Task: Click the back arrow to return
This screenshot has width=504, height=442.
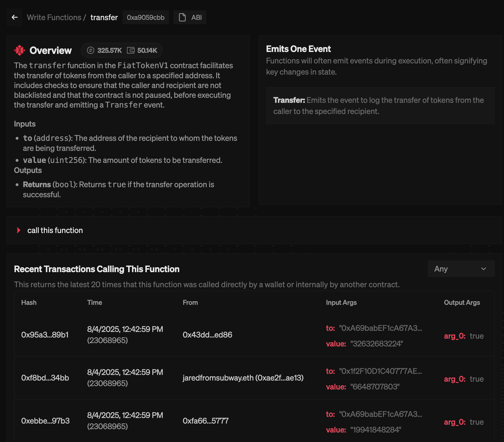Action: (x=15, y=17)
